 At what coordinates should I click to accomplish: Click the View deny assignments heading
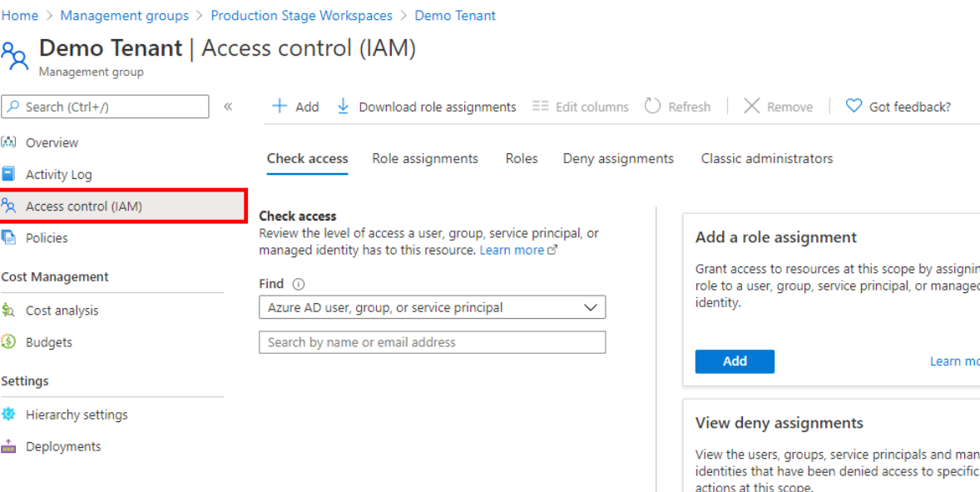(x=780, y=423)
